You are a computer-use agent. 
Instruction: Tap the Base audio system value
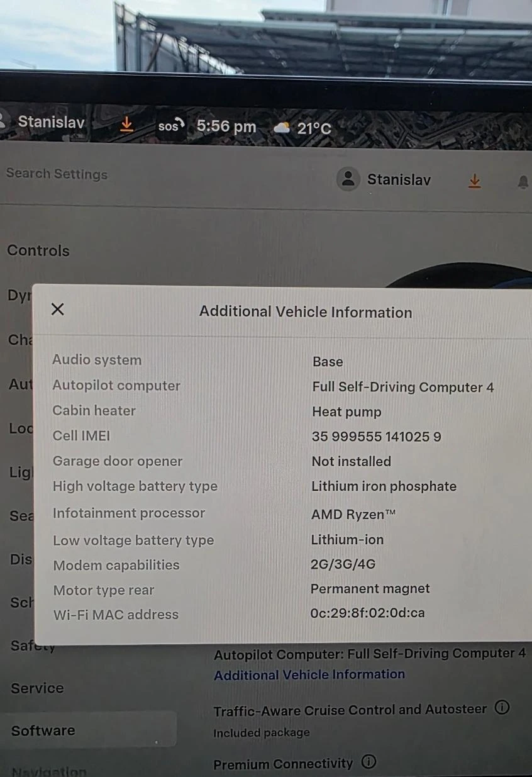pos(328,362)
